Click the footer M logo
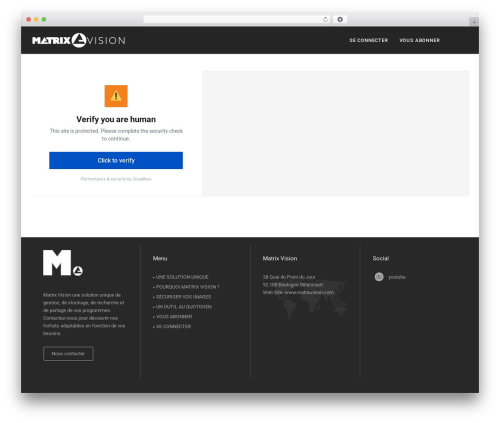The height and width of the screenshot is (423, 500). (63, 263)
